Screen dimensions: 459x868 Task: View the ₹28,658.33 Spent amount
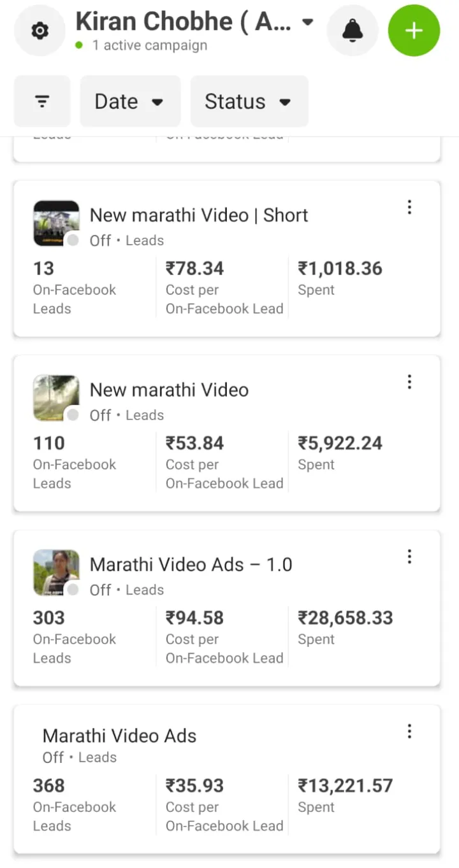click(345, 618)
